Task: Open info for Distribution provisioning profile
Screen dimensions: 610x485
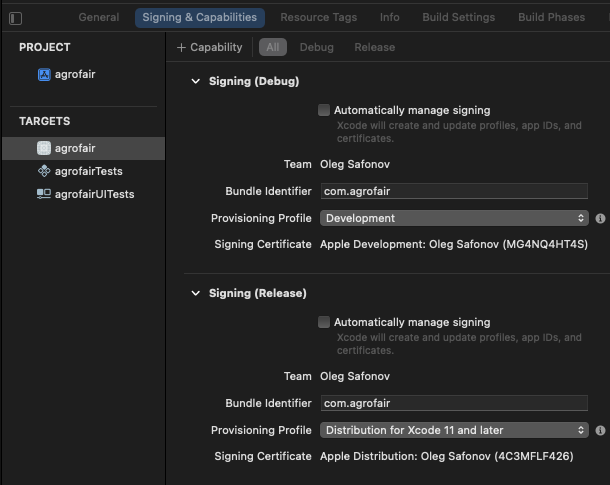Action: coord(600,431)
